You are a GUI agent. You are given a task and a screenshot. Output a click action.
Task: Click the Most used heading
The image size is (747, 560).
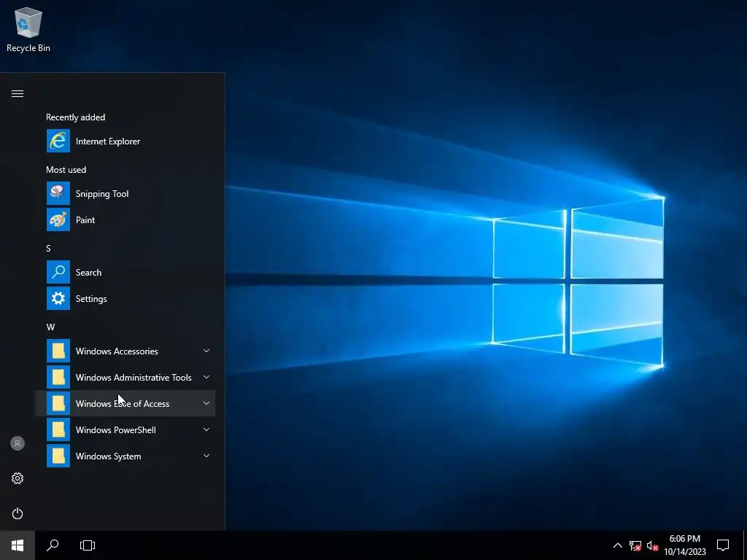(x=66, y=169)
